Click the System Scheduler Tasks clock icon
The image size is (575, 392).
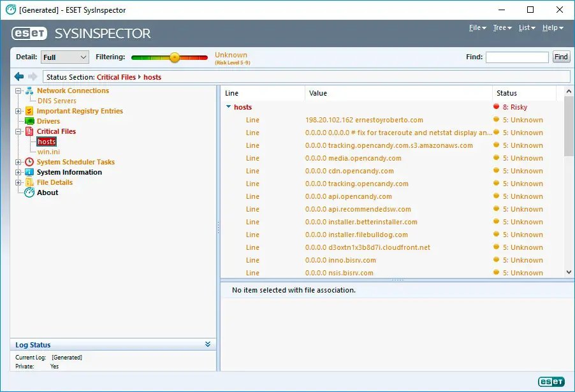[29, 162]
